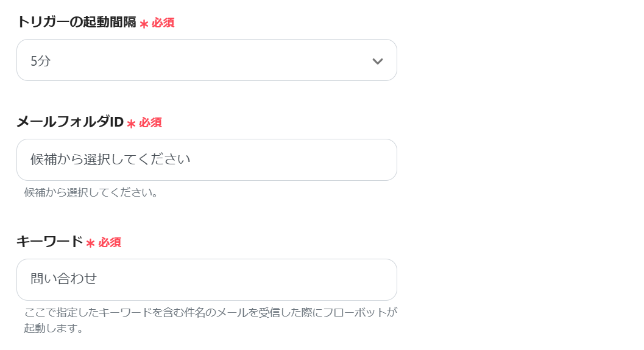Click the トリガーの起動間隔 label
The height and width of the screenshot is (350, 644).
pos(76,22)
